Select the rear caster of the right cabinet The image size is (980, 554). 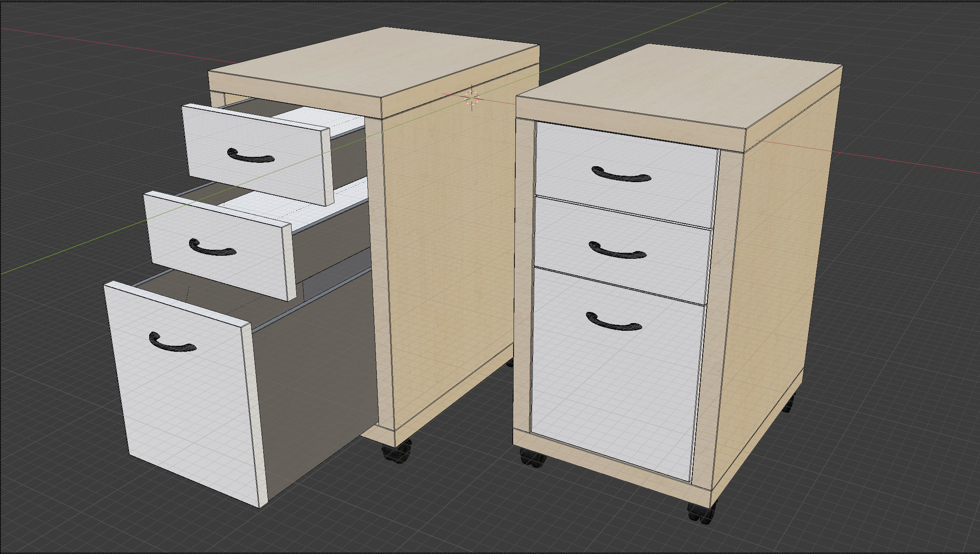[789, 404]
